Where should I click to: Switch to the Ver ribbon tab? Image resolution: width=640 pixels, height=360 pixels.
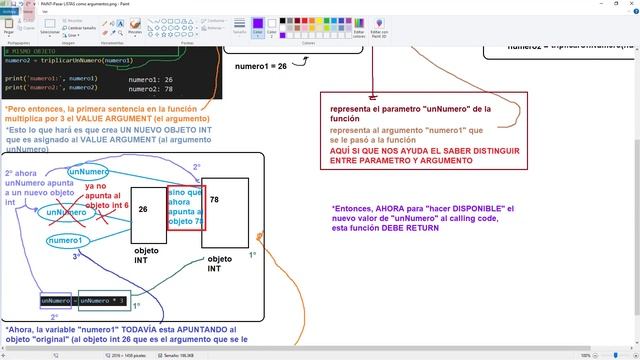pyautogui.click(x=45, y=11)
